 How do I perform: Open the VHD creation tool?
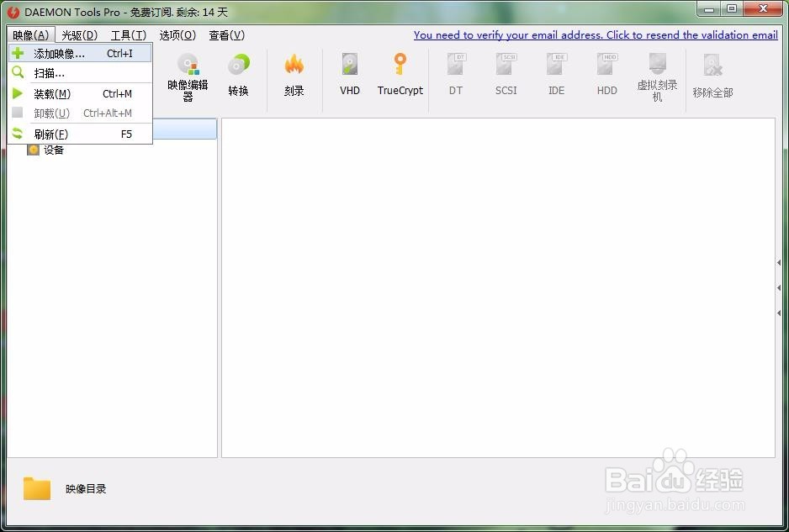pos(350,75)
